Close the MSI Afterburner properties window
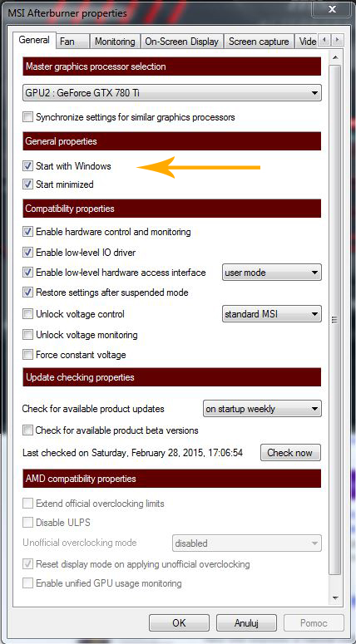 (332, 7)
